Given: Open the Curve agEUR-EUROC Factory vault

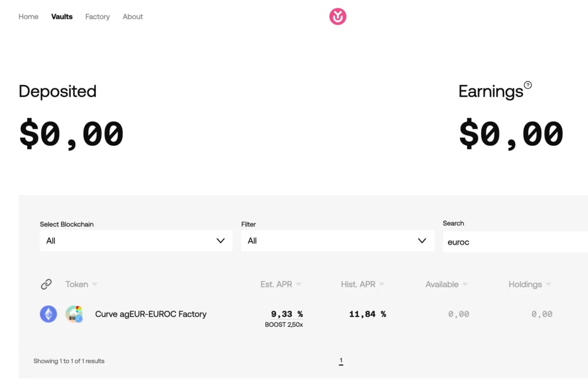Looking at the screenshot, I should (x=151, y=314).
